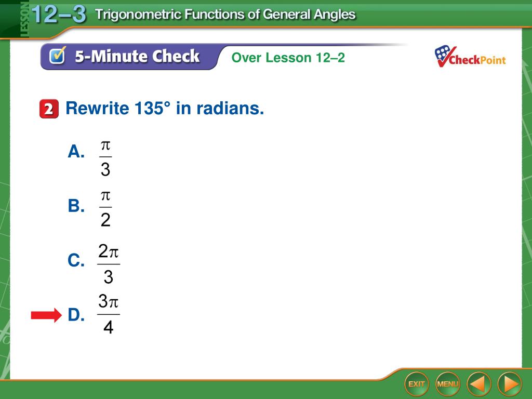Select answer B, pi over 2
This screenshot has width=532, height=399.
coord(90,209)
